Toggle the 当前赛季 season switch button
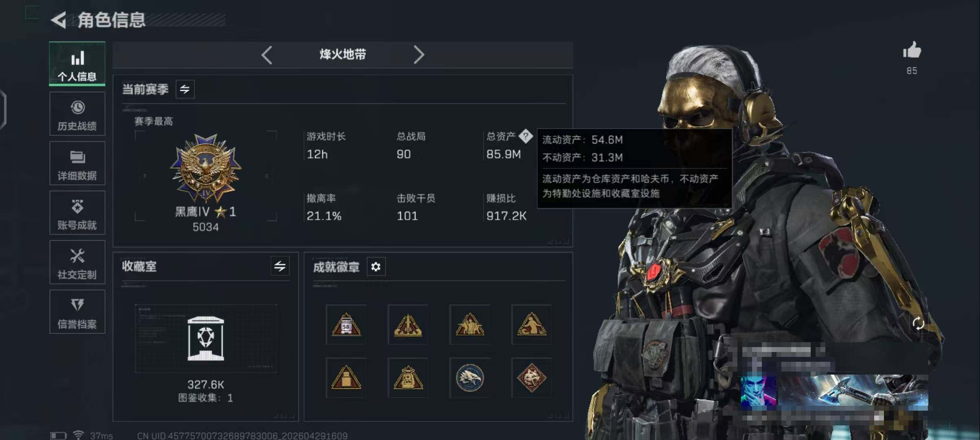 (185, 89)
